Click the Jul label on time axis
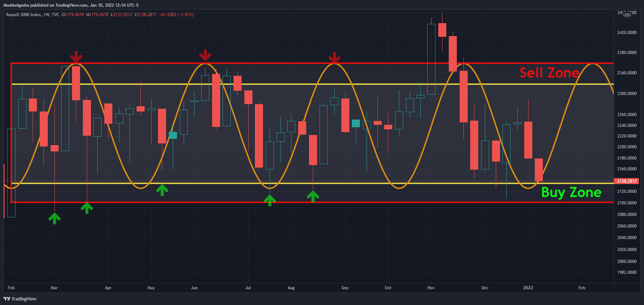The image size is (644, 305). tap(248, 288)
